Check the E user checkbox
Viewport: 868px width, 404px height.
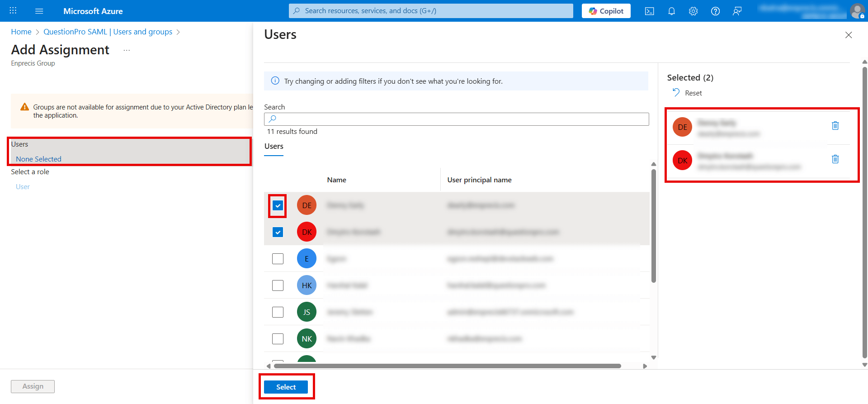(x=278, y=259)
